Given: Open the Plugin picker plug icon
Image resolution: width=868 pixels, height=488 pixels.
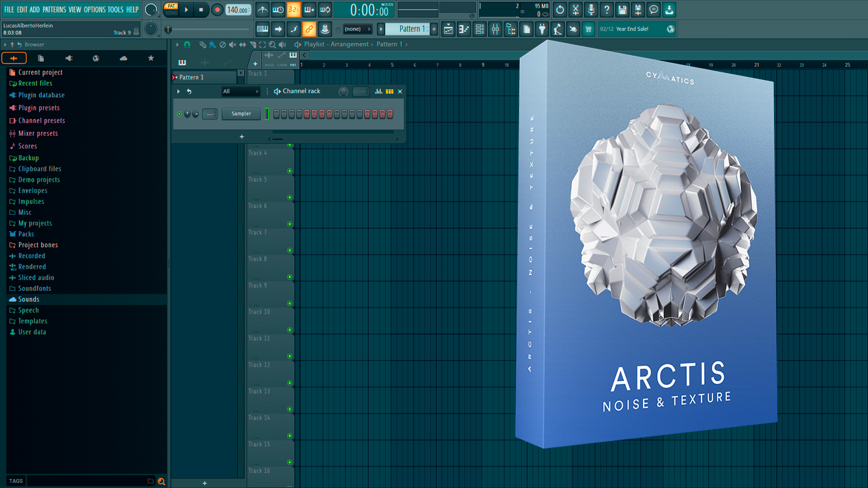Looking at the screenshot, I should (542, 29).
